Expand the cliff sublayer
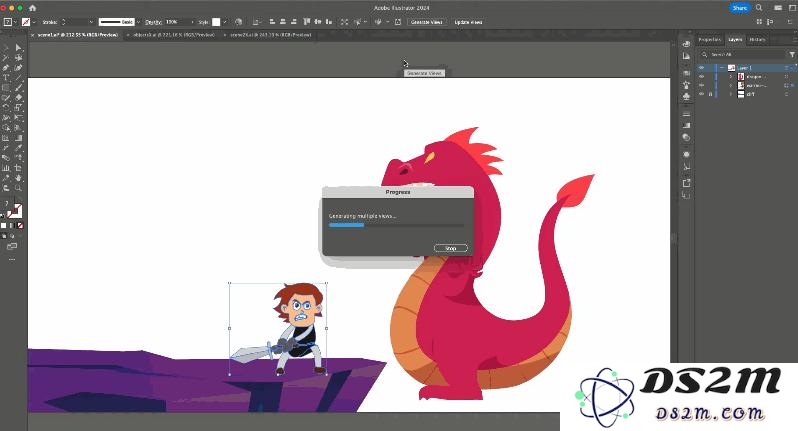798x431 pixels. click(x=731, y=94)
